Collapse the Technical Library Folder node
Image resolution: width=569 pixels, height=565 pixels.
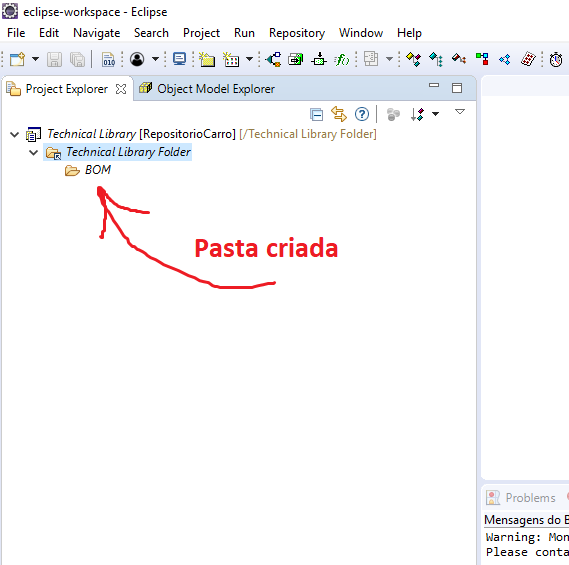coord(33,152)
